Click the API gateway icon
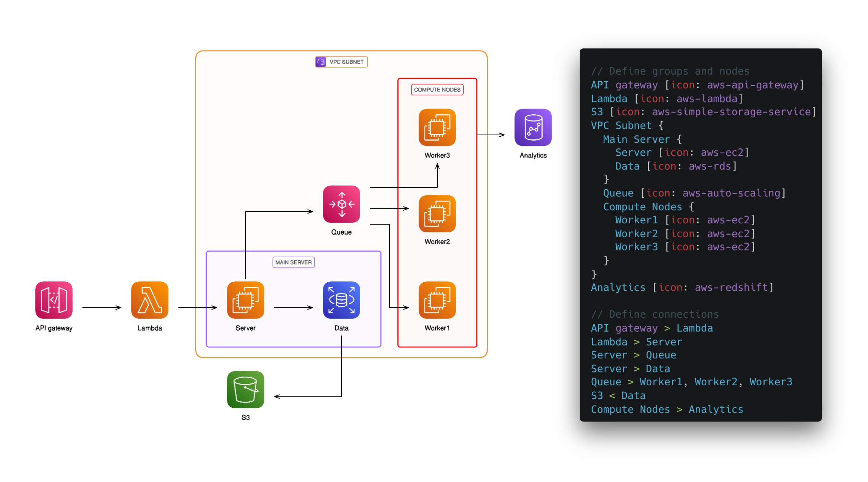Image resolution: width=868 pixels, height=482 pixels. (x=54, y=300)
